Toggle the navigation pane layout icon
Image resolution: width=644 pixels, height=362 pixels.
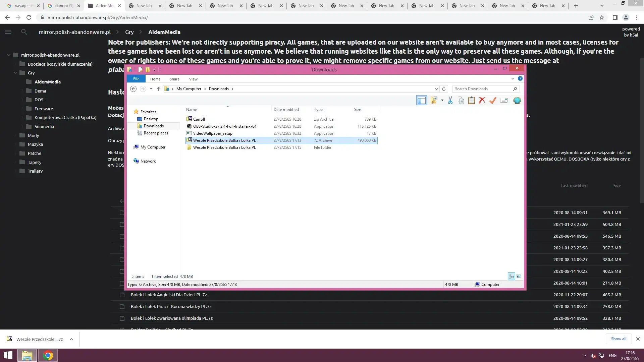[x=422, y=100]
